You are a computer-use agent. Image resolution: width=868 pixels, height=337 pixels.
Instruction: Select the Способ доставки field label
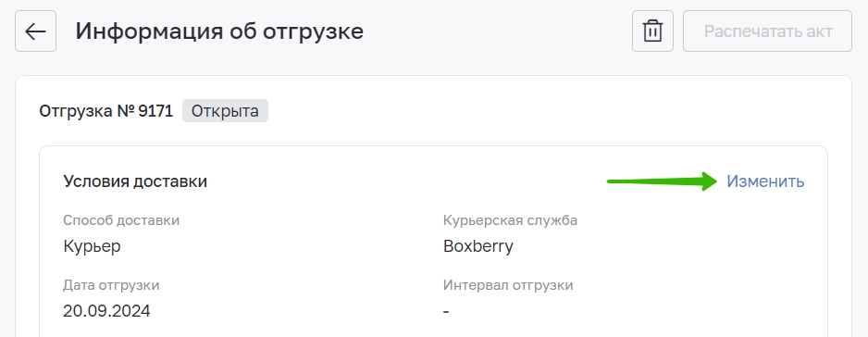click(x=121, y=220)
